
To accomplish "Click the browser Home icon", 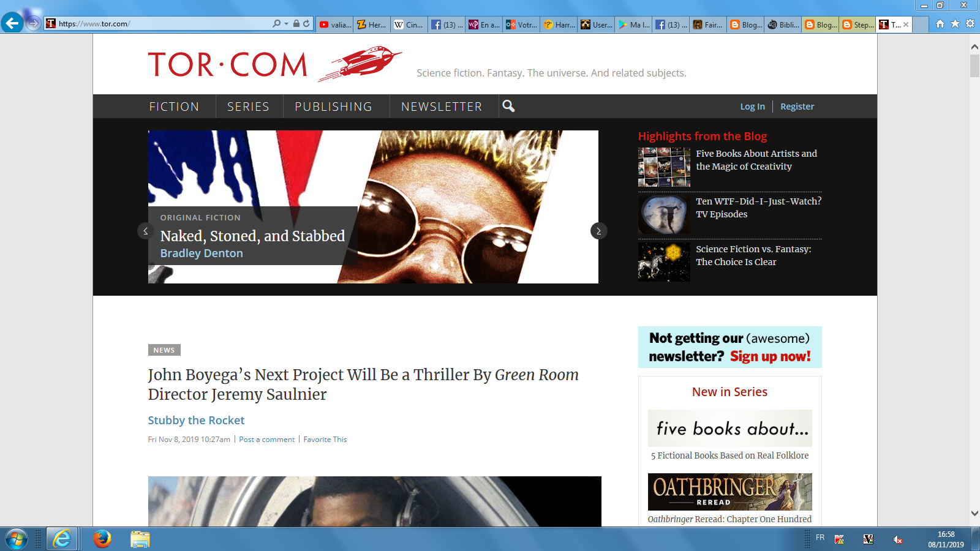I will pos(940,24).
